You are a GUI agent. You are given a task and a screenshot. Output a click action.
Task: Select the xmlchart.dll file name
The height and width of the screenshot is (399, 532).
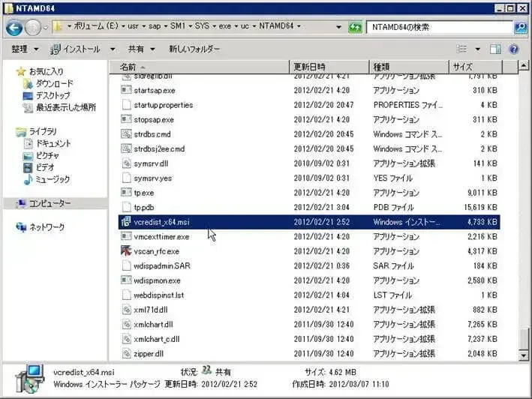pyautogui.click(x=153, y=325)
